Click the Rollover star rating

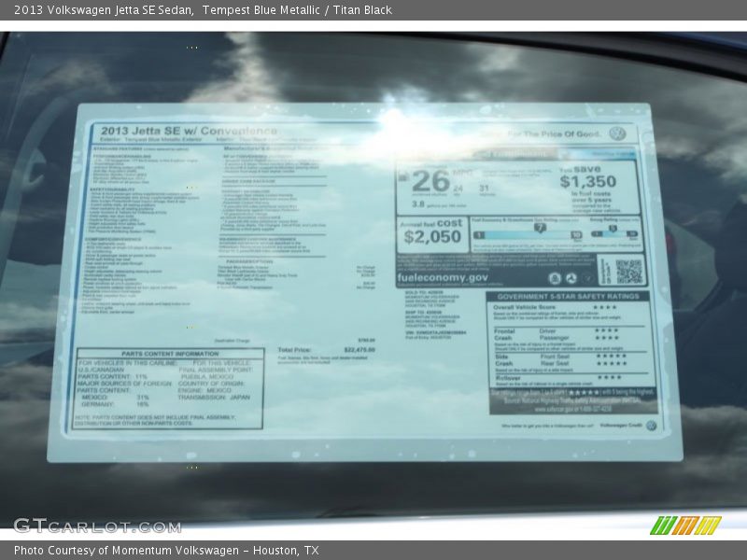pos(607,377)
